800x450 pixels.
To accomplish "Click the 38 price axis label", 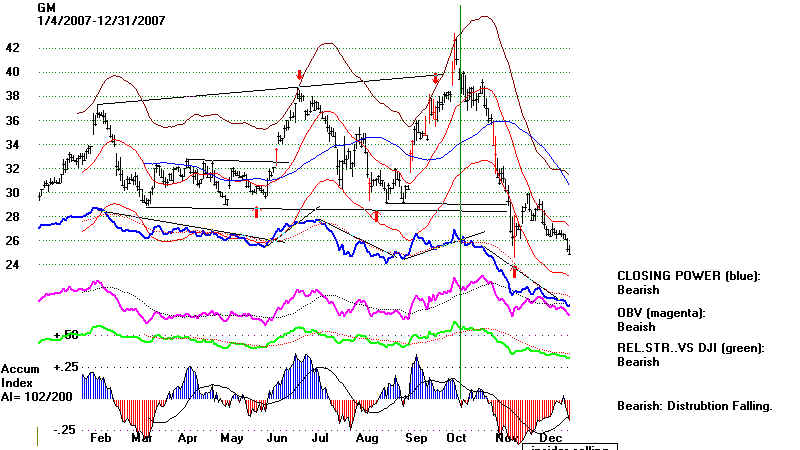I will (x=13, y=96).
